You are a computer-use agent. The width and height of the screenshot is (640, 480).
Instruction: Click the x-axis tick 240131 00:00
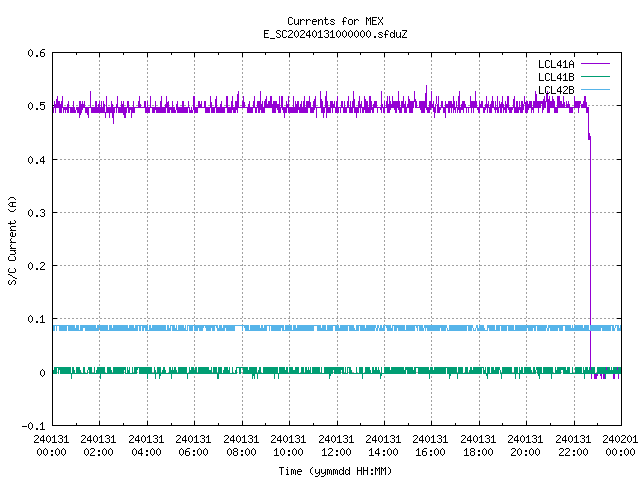coord(51,446)
